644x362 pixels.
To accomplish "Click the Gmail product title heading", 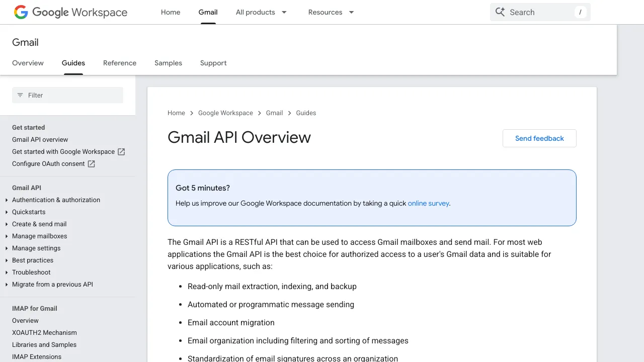I will [x=25, y=43].
